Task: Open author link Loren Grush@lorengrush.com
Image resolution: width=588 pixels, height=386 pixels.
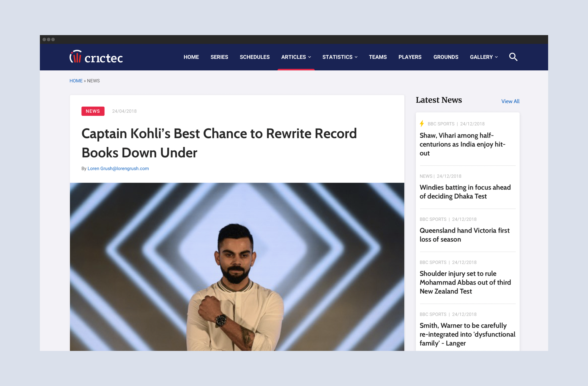Action: coord(118,169)
